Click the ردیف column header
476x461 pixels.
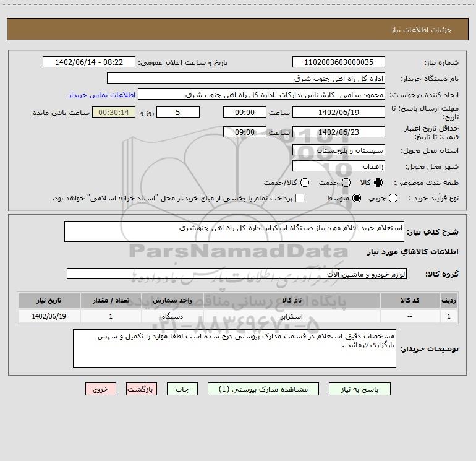click(449, 301)
